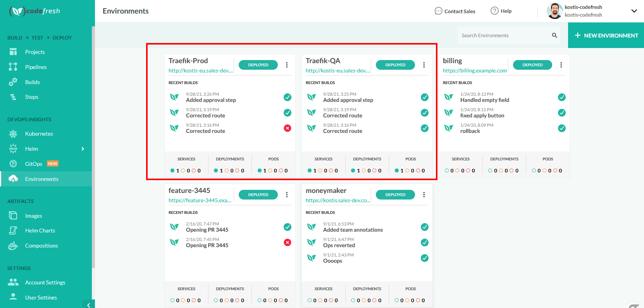Screen dimensions: 644x308
Task: Click success icon for billing rollback build
Action: click(x=562, y=128)
